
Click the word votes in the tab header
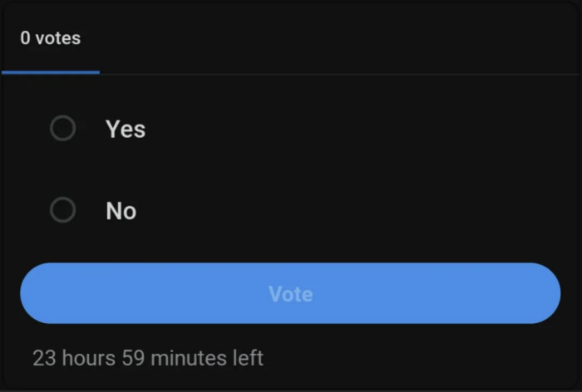57,38
